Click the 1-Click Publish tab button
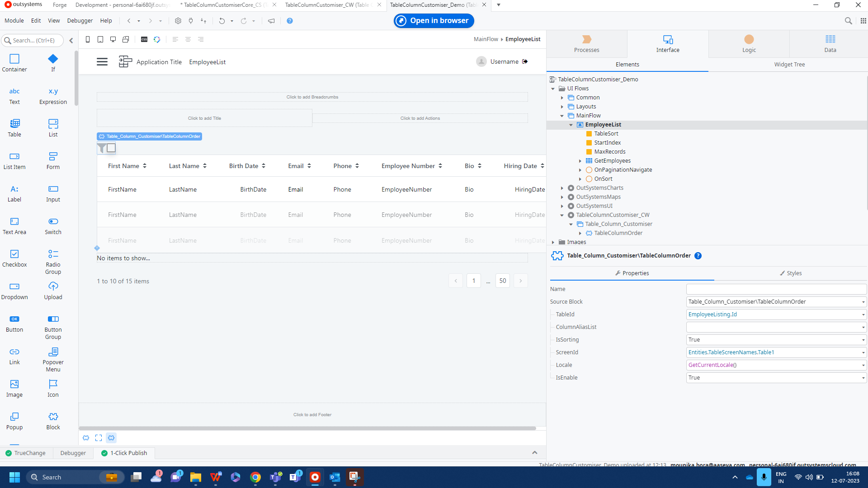868x488 pixels. tap(124, 453)
